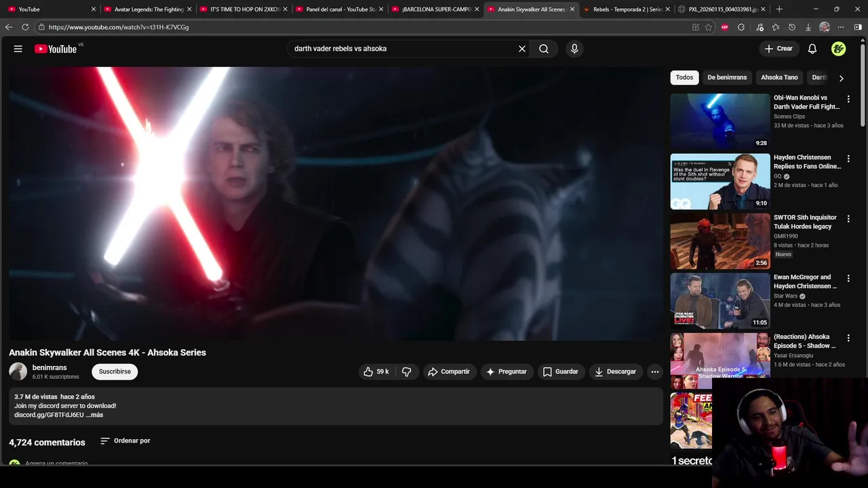Open a new browser tab with plus

click(779, 9)
